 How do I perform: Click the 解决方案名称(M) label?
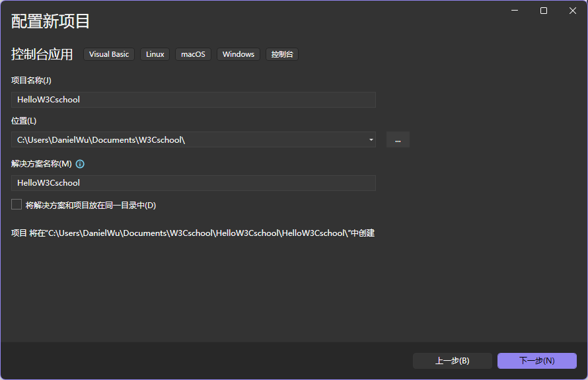coord(41,164)
